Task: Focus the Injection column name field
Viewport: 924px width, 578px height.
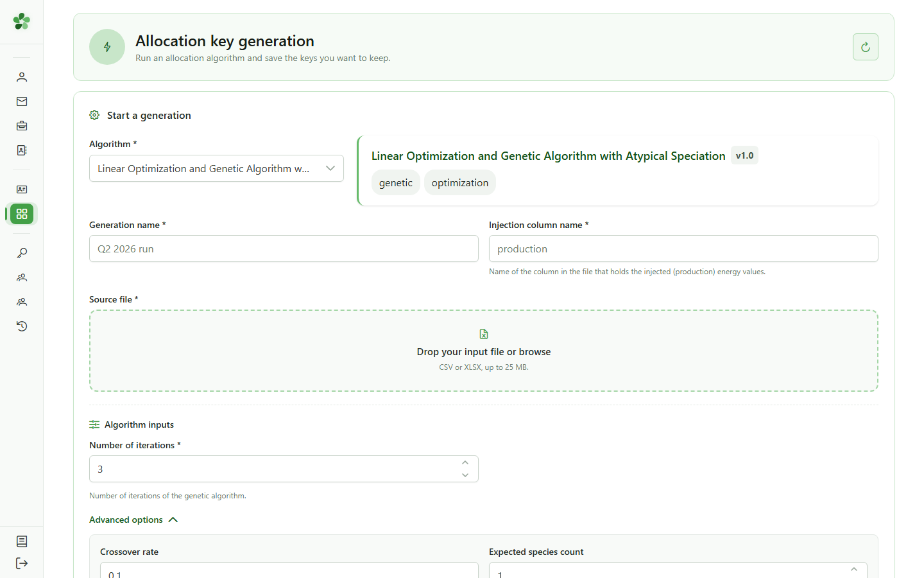Action: 683,249
